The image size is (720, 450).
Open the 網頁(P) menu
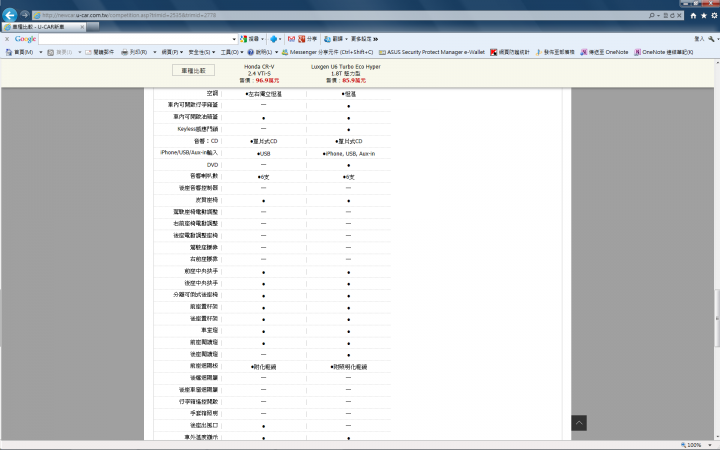pos(172,52)
